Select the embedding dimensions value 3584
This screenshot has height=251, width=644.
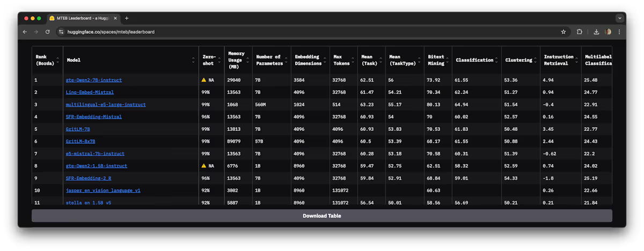pyautogui.click(x=299, y=80)
